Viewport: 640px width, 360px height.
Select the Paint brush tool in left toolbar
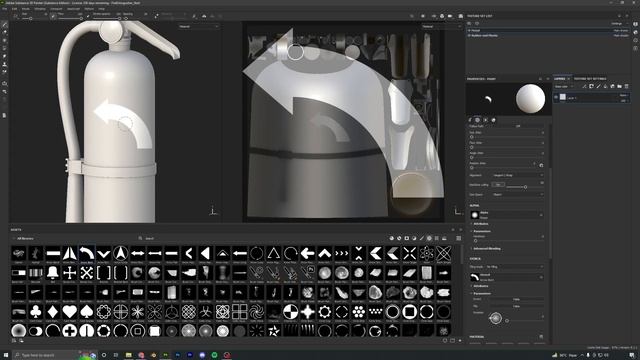tap(5, 25)
